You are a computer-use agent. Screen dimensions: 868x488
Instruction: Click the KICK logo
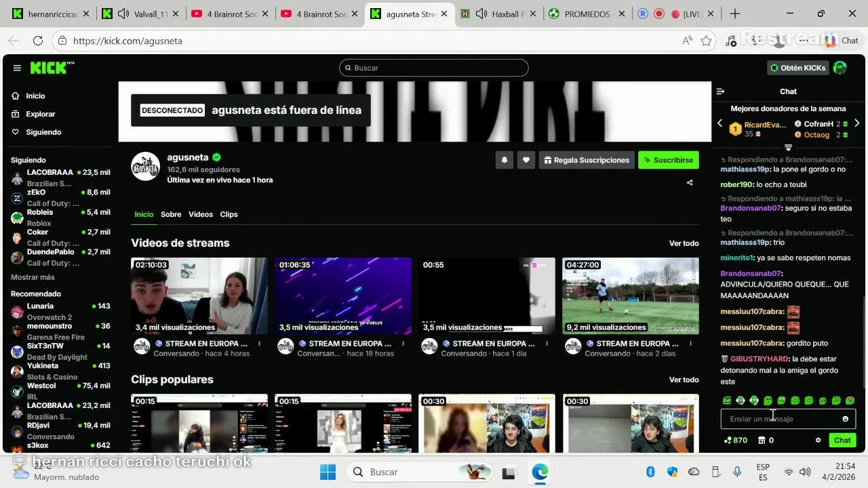(51, 68)
